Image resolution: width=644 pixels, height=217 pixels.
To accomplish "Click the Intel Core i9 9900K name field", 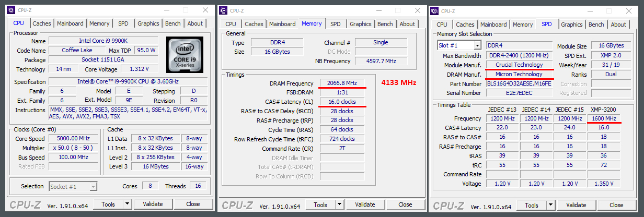I will (104, 41).
